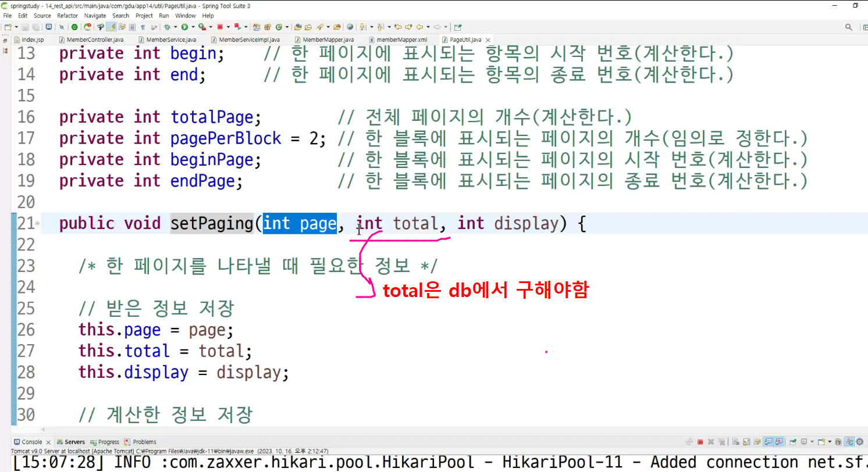Select the Console view tab
Viewport: 868px width, 472px height.
coord(28,442)
